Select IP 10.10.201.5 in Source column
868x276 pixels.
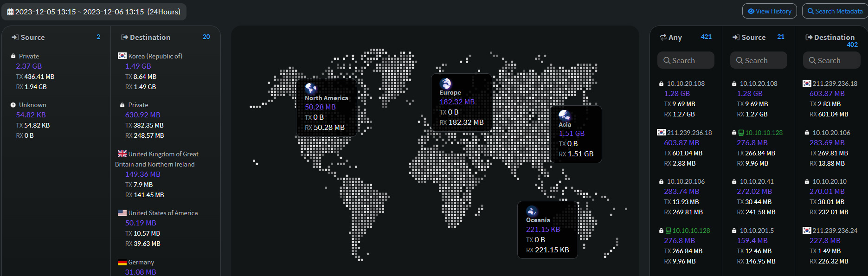click(x=757, y=231)
